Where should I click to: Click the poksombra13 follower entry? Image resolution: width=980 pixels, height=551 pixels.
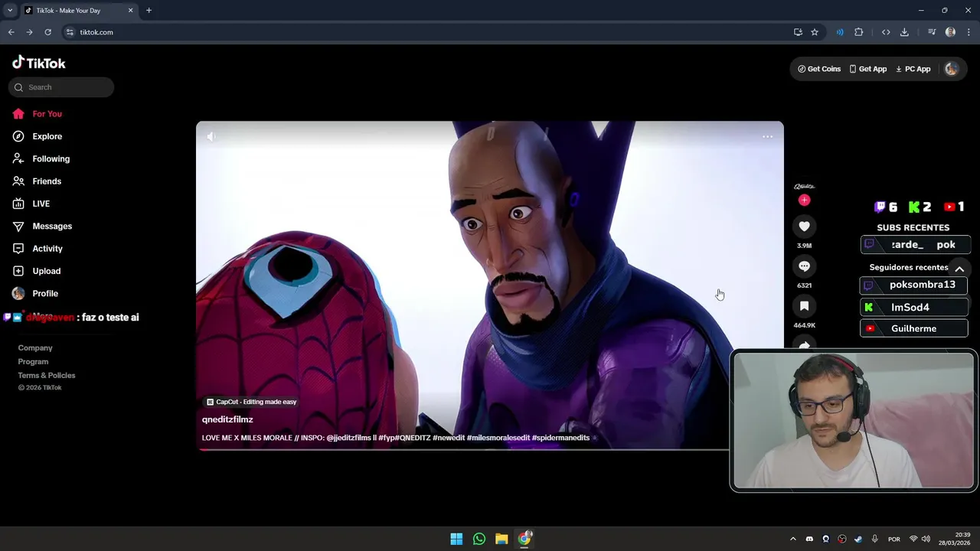click(913, 285)
